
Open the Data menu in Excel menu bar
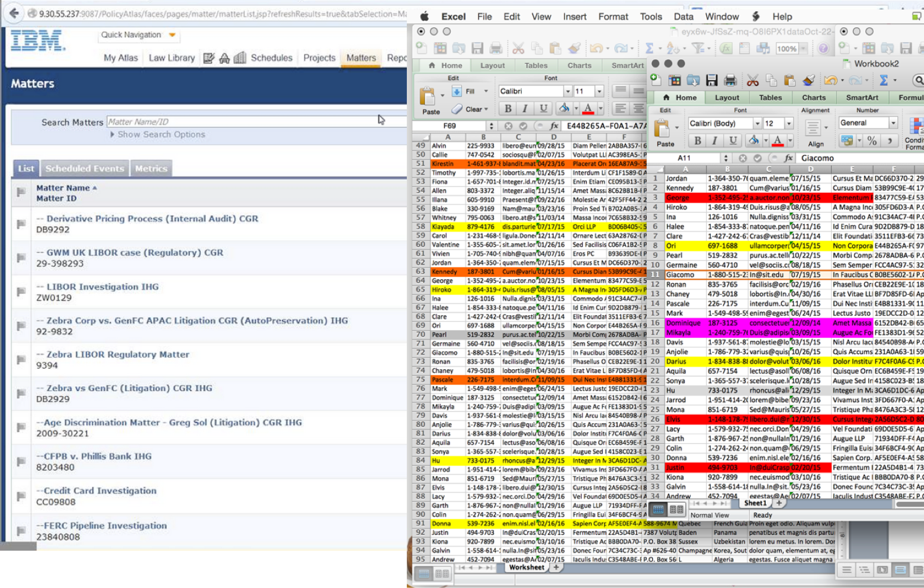(684, 17)
